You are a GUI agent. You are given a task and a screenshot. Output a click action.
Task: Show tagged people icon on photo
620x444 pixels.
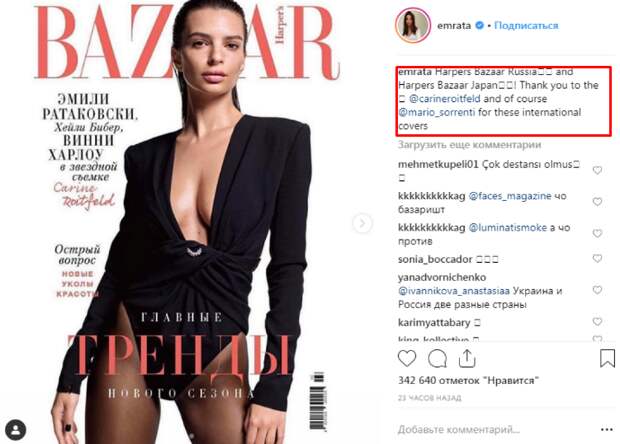coord(16,430)
